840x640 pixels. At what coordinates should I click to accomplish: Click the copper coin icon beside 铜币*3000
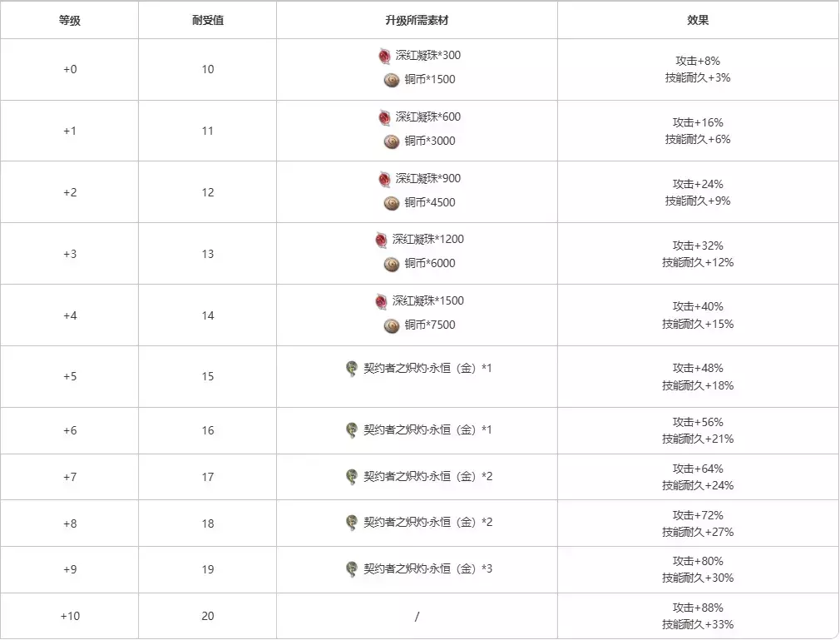(x=392, y=141)
